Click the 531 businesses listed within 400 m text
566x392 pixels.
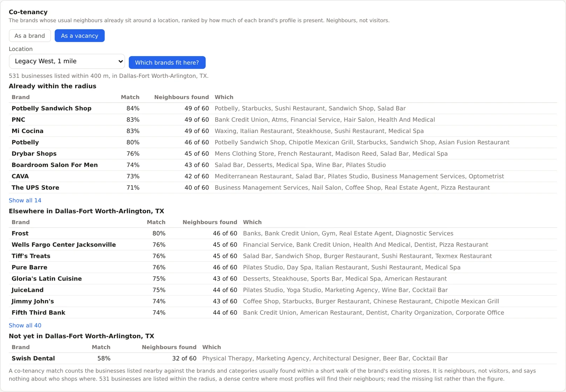(109, 76)
